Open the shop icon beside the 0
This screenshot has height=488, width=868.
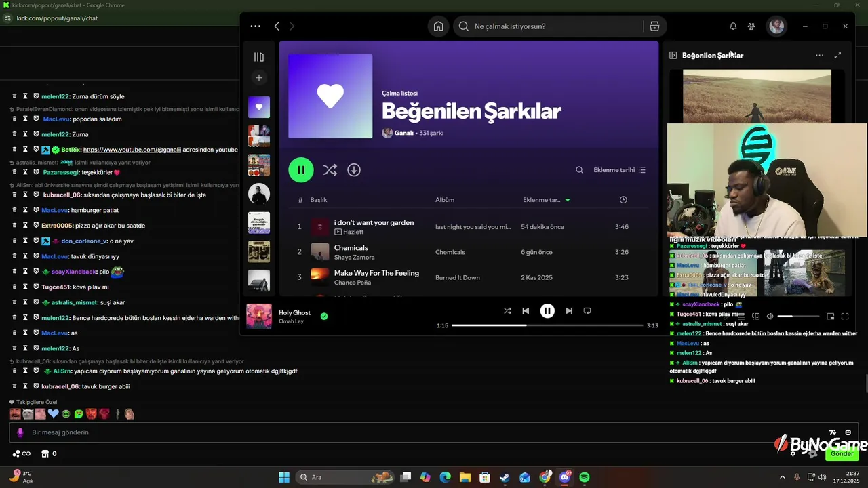click(x=45, y=453)
